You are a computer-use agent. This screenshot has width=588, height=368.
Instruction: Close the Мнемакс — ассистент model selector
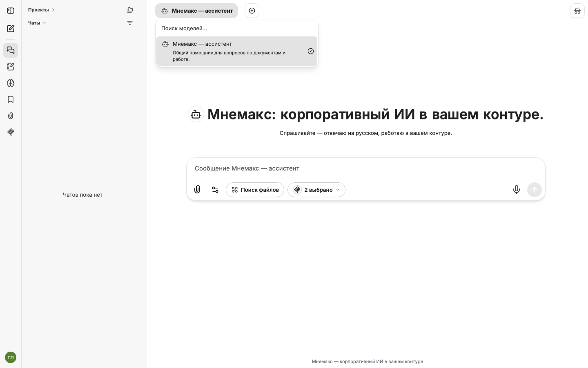click(196, 11)
